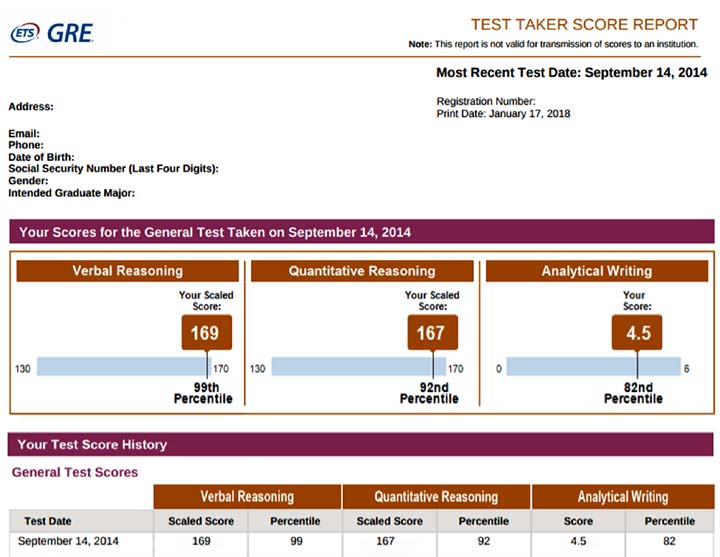Select the 4.5 table cell
720x557 pixels.
point(579,541)
